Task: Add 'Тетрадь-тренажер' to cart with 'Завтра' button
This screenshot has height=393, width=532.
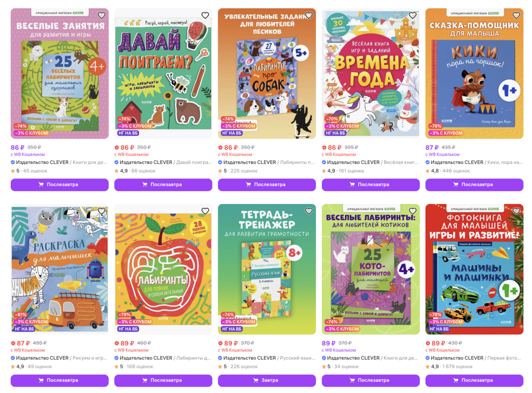Action: pyautogui.click(x=266, y=380)
